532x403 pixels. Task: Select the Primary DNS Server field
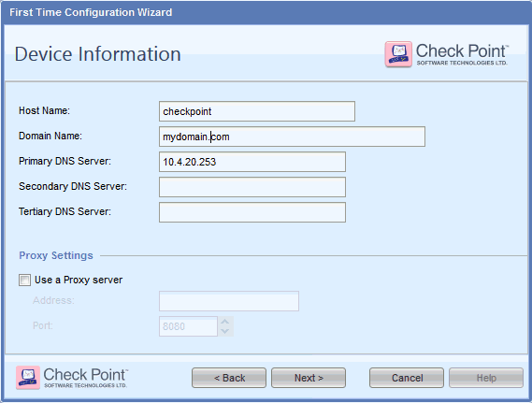[252, 162]
